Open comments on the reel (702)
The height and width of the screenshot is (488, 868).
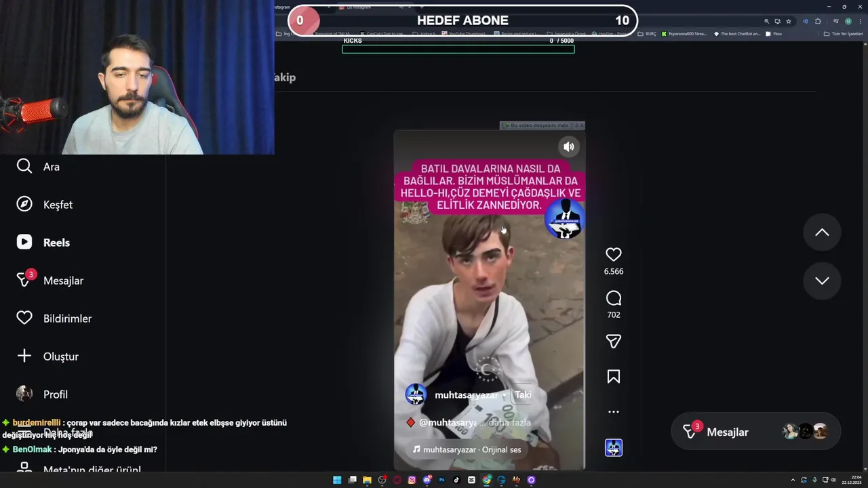[x=614, y=298]
